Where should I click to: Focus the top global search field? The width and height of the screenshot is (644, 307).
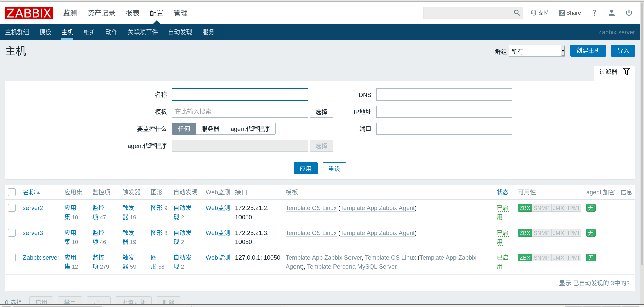468,13
